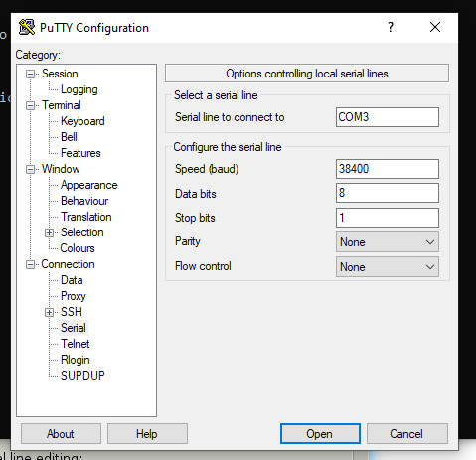Open the Data settings category
This screenshot has width=476, height=460.
tap(72, 280)
